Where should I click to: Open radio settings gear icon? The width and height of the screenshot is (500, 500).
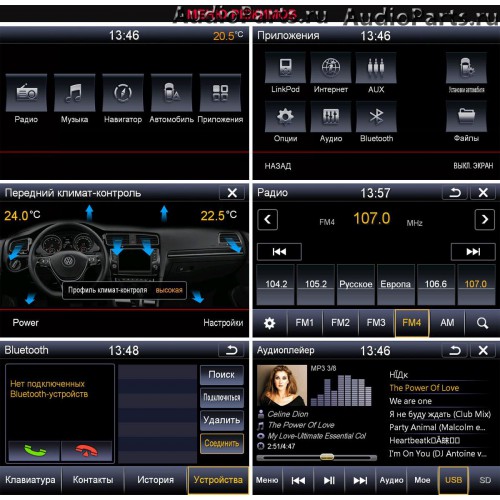click(269, 323)
